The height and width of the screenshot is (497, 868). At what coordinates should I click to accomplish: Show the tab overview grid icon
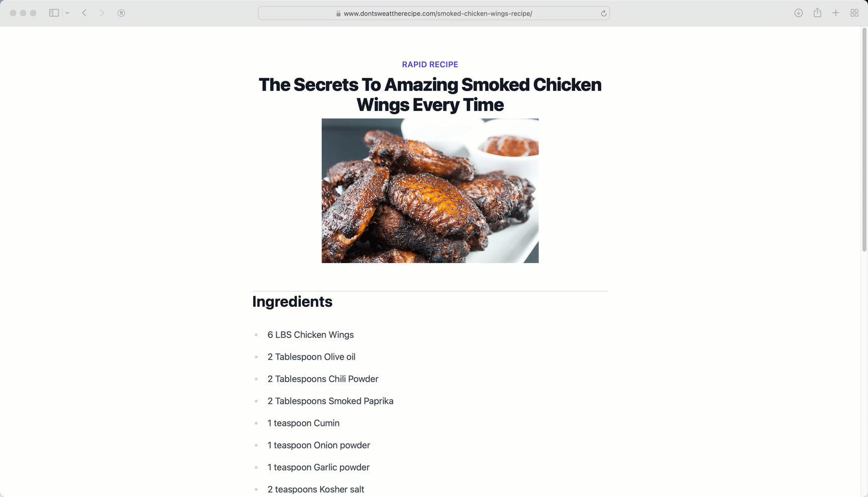pyautogui.click(x=854, y=13)
